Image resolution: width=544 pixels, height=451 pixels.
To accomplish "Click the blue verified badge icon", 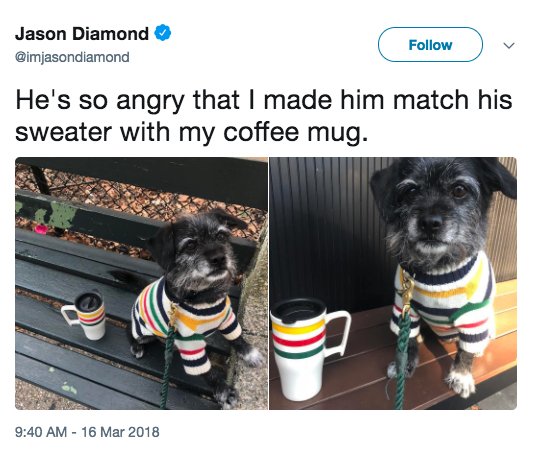I will (162, 33).
